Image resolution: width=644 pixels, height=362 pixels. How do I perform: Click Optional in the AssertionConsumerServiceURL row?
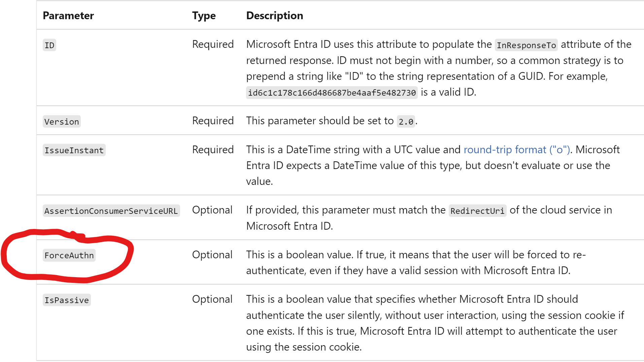[212, 210]
